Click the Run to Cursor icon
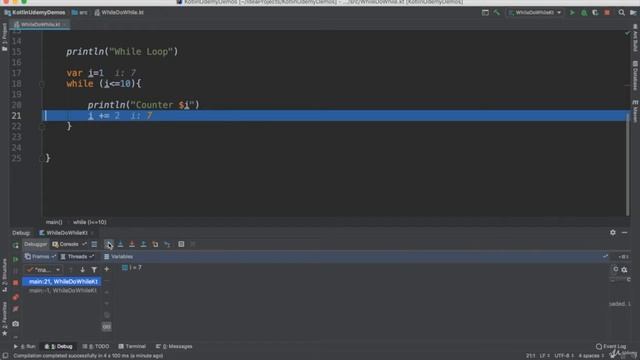Viewport: 640px width, 360px height. pos(167,244)
